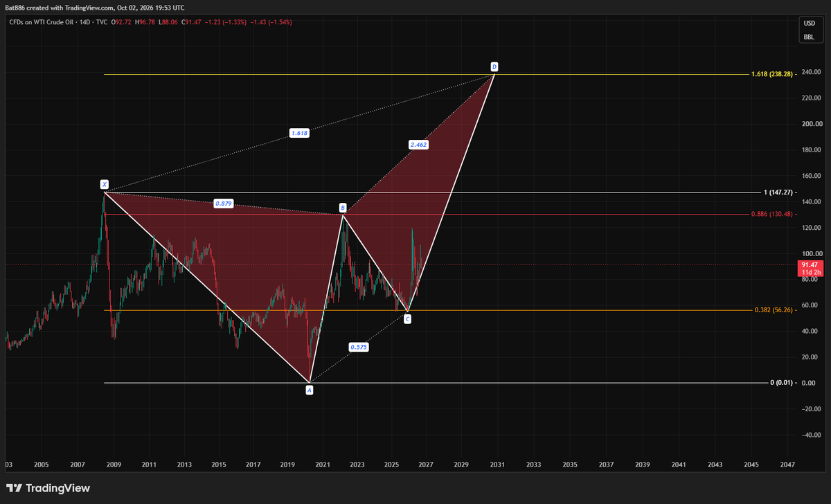Click the 2025 year on the time axis
The height and width of the screenshot is (504, 831).
point(391,465)
